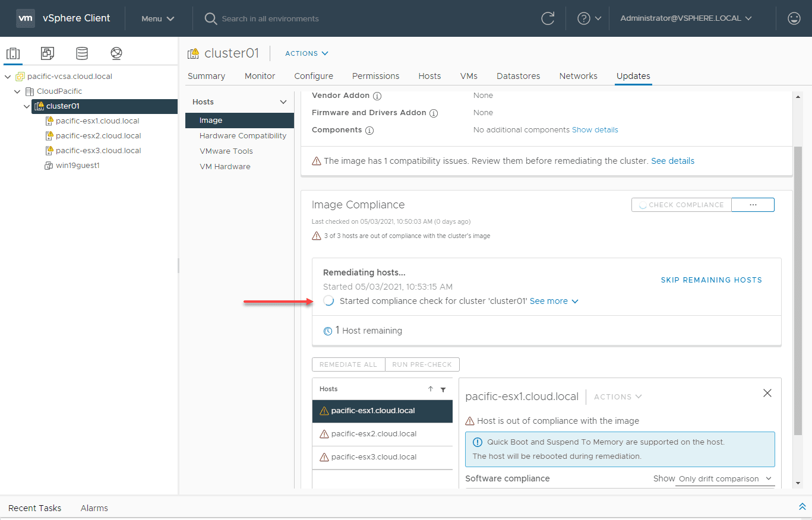
Task: Switch to VMs and Templates inventory icon
Action: [x=48, y=53]
